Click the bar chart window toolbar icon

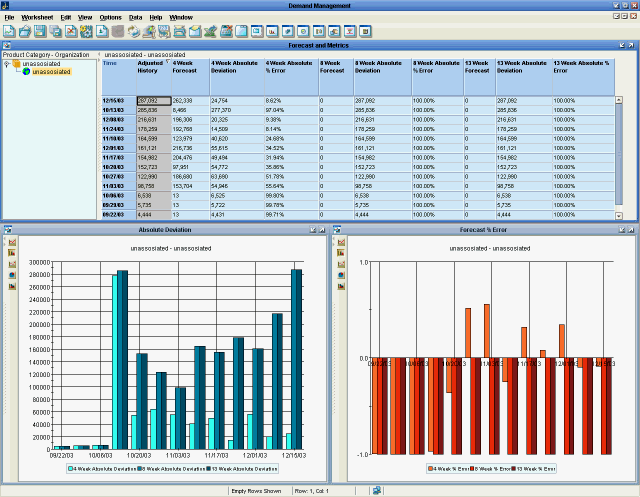(x=273, y=31)
